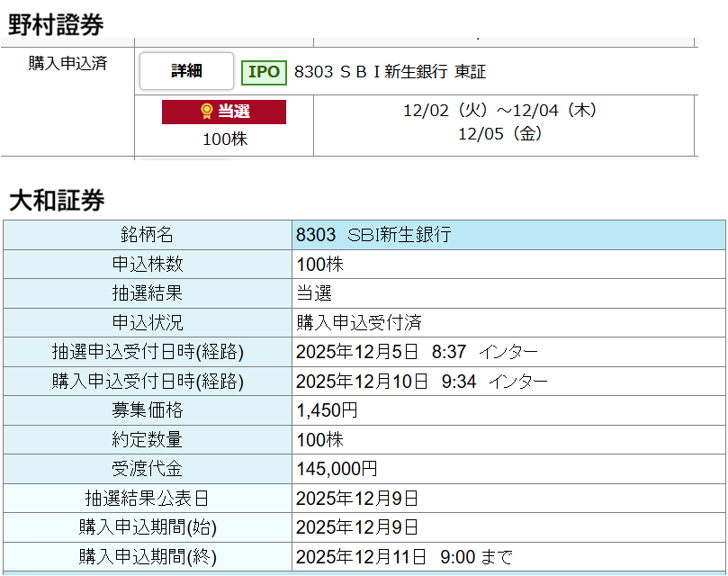This screenshot has width=728, height=576.
Task: Click the green IPO badge icon
Action: tap(264, 73)
